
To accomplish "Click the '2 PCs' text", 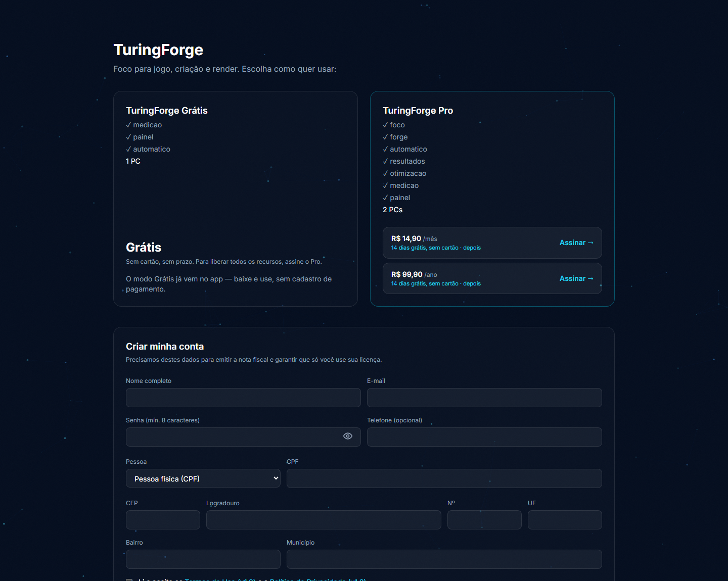I will point(392,210).
